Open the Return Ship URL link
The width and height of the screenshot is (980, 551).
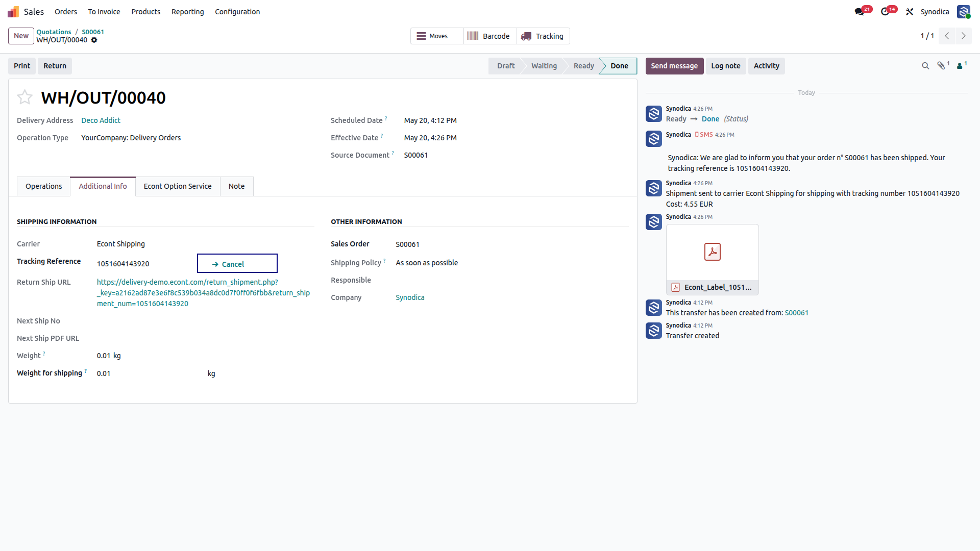point(203,293)
